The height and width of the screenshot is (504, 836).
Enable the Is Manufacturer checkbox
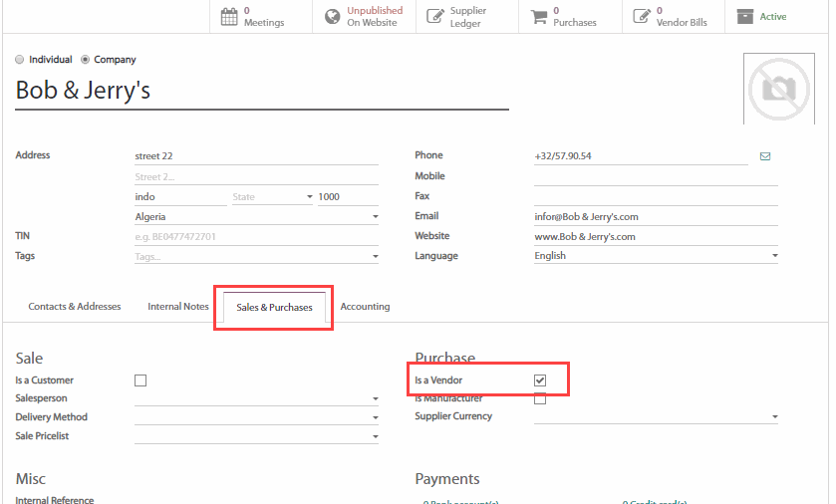click(540, 399)
